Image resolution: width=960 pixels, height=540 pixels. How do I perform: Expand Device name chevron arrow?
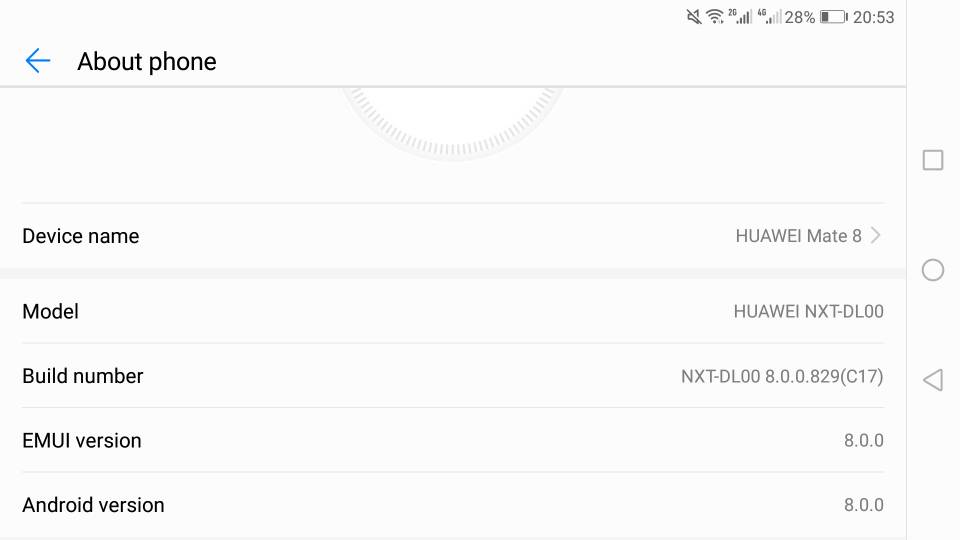point(876,236)
